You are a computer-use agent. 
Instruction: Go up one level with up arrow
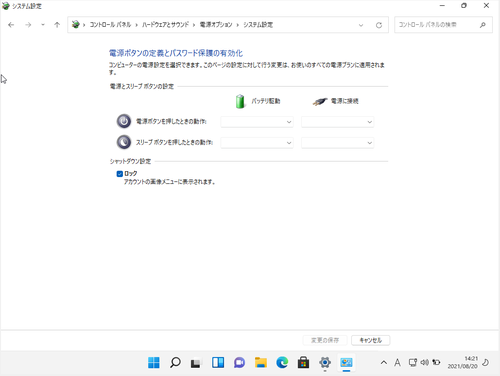[x=57, y=25]
